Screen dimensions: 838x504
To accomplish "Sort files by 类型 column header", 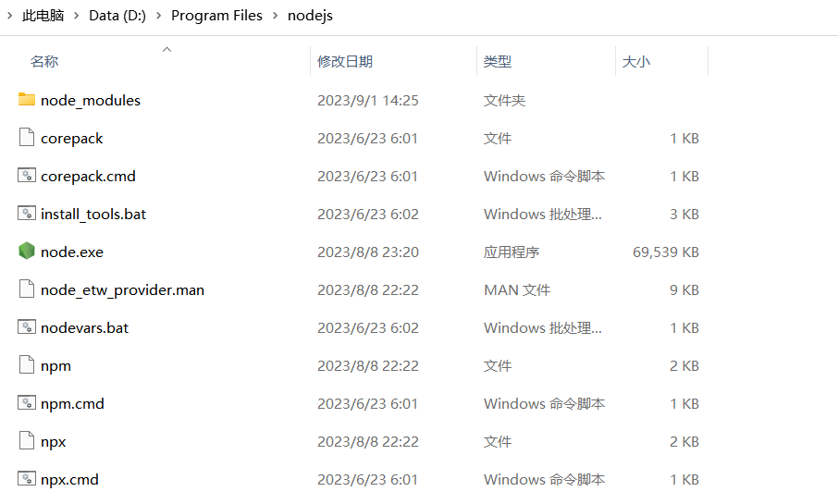I will pyautogui.click(x=498, y=61).
